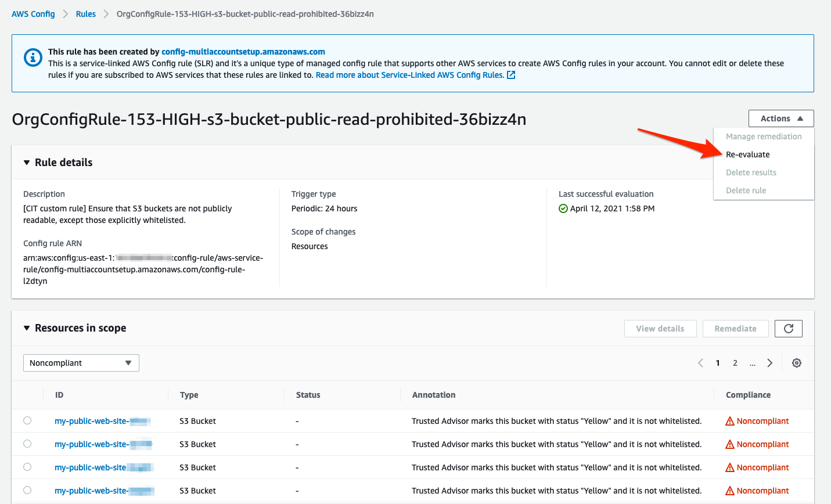Select the second my-public-web-site bucket radio
Viewport: 831px width, 504px height.
(27, 444)
